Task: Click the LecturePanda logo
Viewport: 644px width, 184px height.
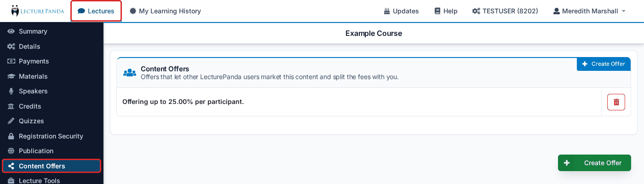Action: [x=38, y=11]
